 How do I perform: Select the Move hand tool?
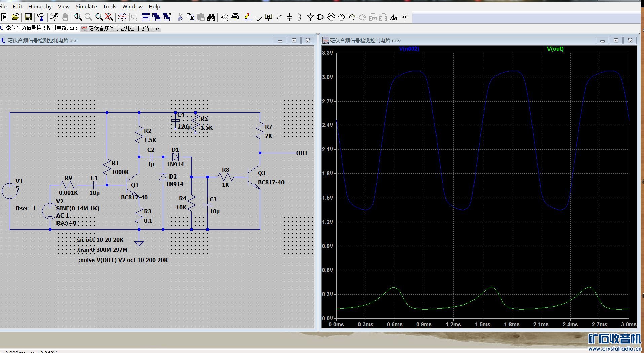[x=331, y=17]
